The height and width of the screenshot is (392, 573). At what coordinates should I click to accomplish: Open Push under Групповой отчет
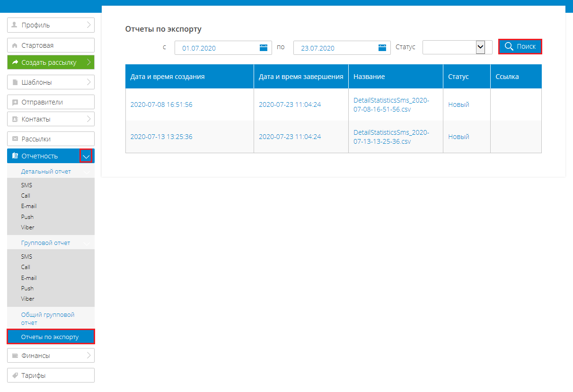pyautogui.click(x=27, y=288)
